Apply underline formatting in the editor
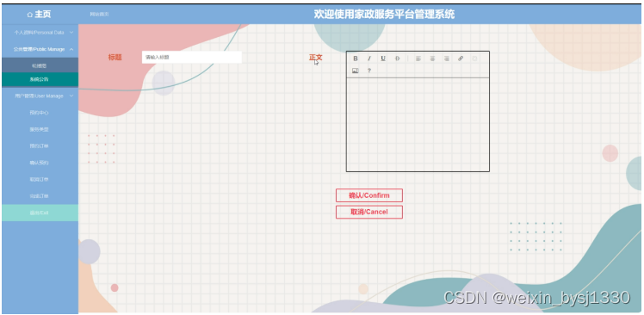 tap(383, 59)
